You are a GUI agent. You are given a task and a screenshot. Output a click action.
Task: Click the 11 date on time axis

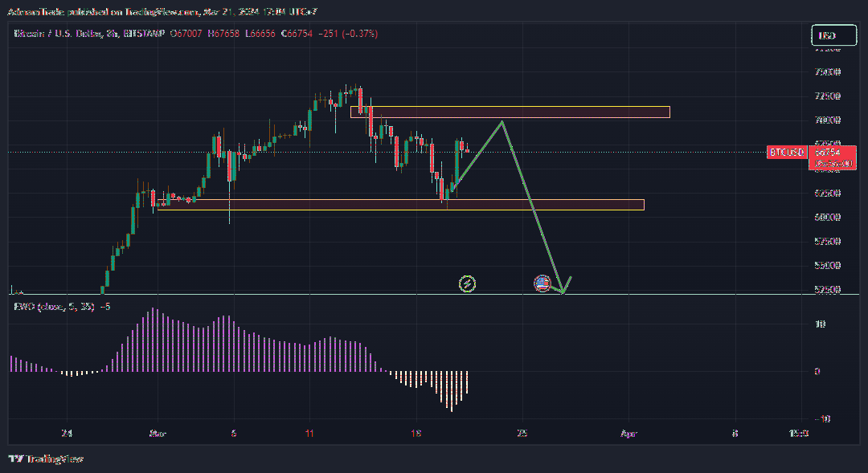pyautogui.click(x=309, y=434)
